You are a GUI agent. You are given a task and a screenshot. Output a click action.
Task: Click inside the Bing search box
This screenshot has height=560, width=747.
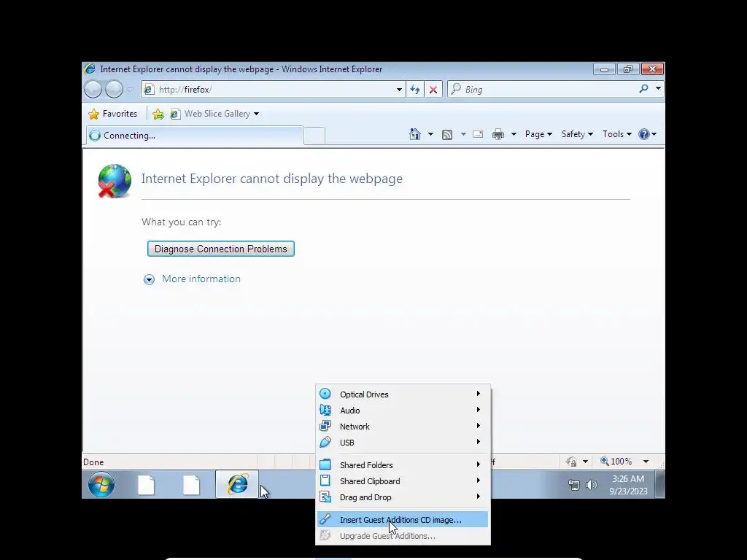[541, 89]
